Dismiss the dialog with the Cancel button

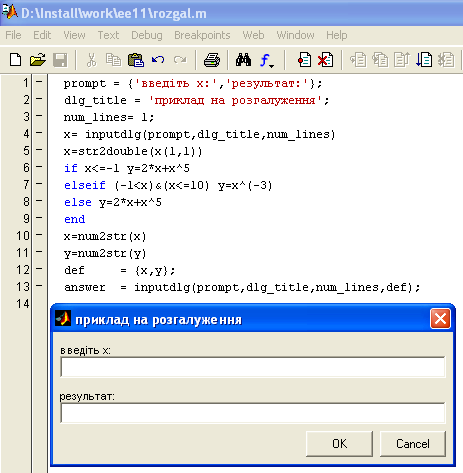413,444
